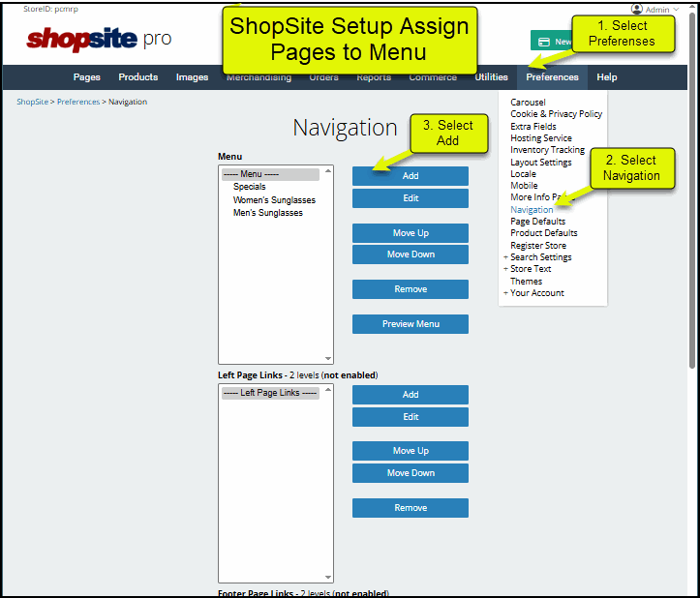Image resolution: width=700 pixels, height=598 pixels.
Task: Click the ShopSite Pro logo
Action: [x=99, y=39]
